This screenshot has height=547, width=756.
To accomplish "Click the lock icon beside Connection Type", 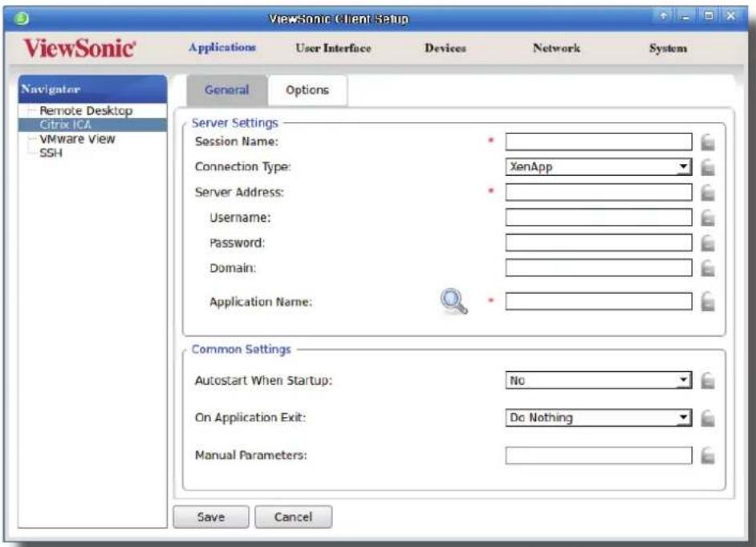I will click(x=707, y=167).
